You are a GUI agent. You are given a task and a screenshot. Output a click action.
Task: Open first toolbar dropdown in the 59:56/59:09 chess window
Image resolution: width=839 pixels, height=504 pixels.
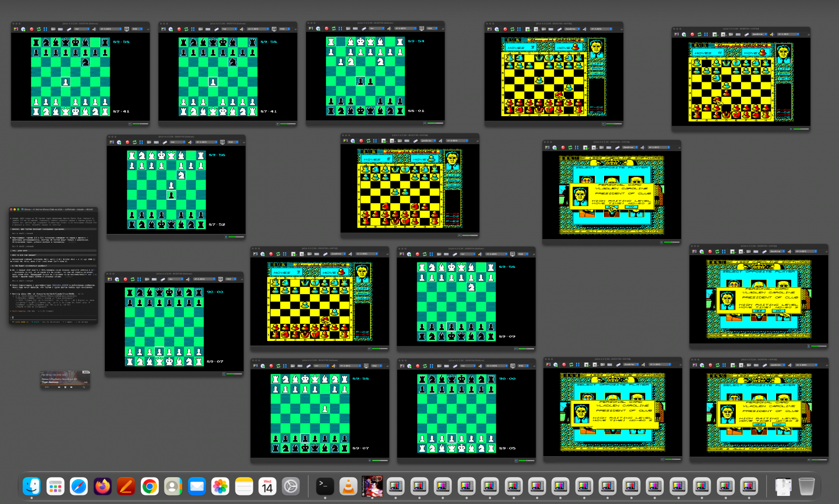click(x=467, y=254)
